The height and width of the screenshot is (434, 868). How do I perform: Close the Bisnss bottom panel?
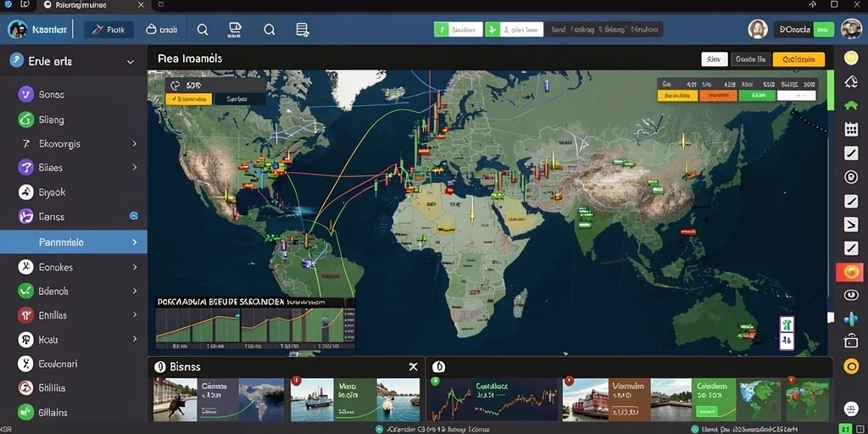coord(413,366)
